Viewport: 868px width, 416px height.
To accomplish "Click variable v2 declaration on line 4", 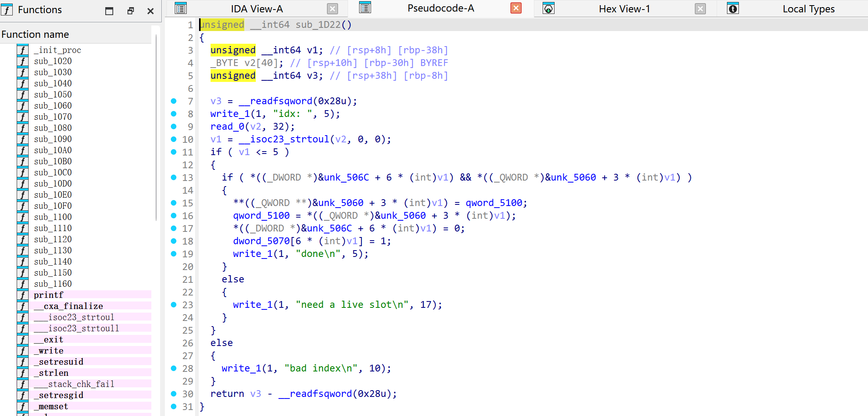I will (x=250, y=63).
